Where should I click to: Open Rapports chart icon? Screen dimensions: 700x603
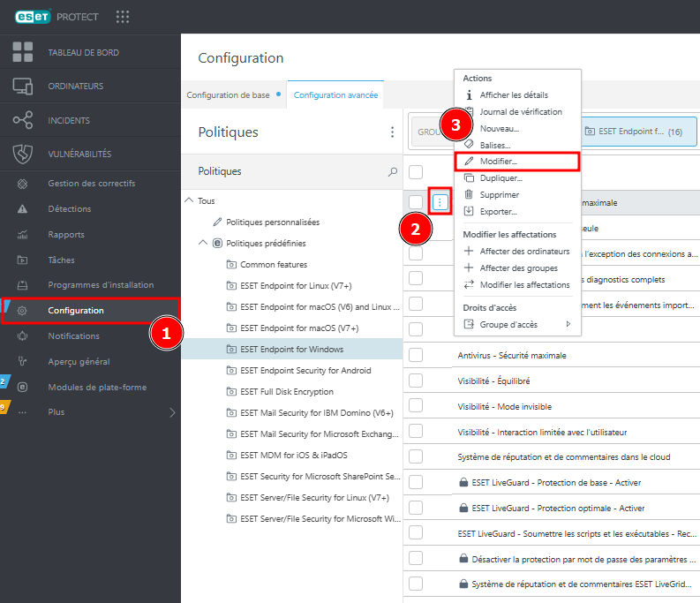[22, 235]
